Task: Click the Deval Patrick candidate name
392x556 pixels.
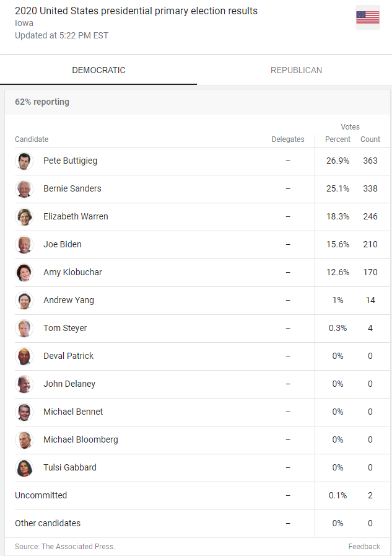Action: point(68,356)
